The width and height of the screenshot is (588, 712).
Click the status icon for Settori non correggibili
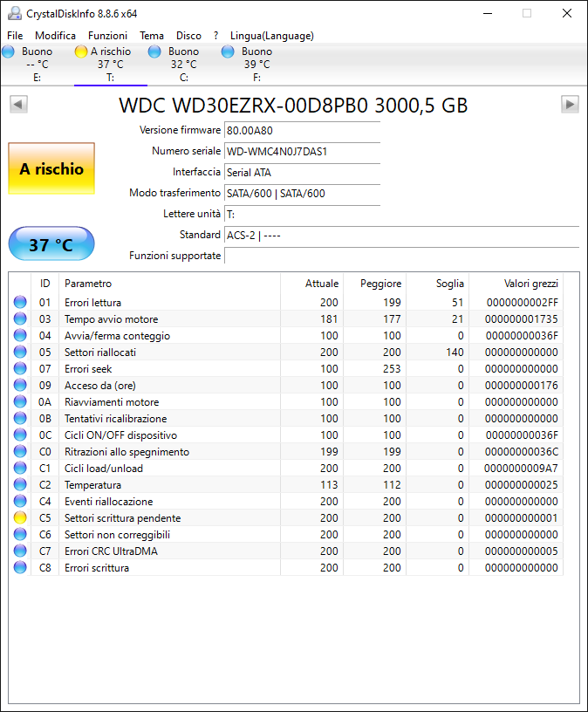pos(20,534)
